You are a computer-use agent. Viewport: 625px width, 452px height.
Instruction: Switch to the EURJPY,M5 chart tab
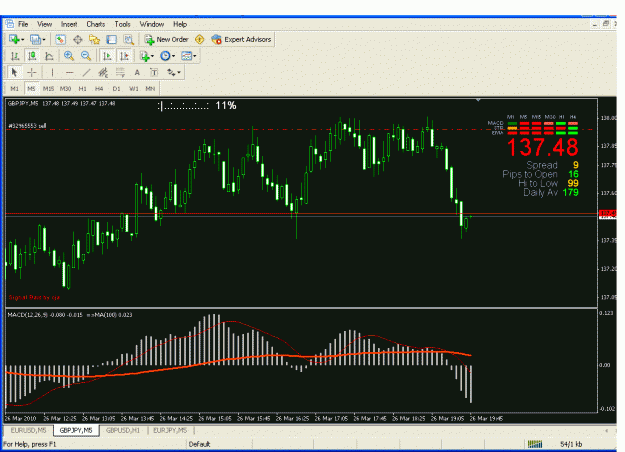[x=170, y=430]
